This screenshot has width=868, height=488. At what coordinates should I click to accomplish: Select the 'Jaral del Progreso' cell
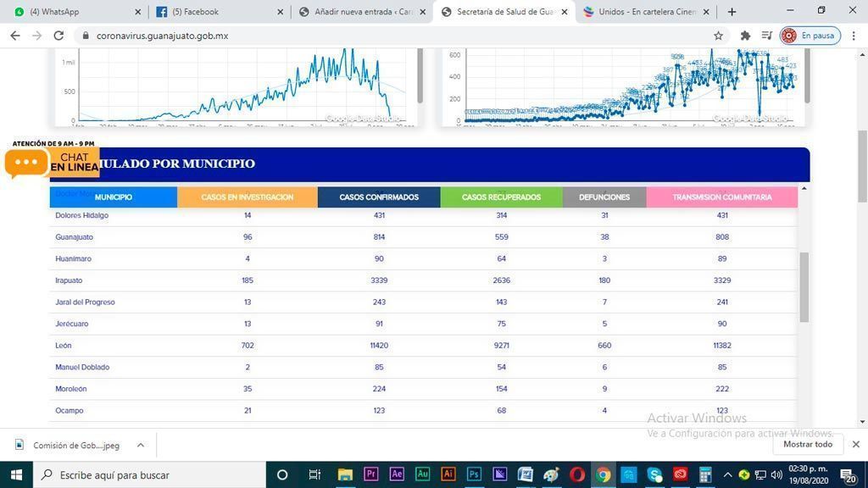[85, 302]
